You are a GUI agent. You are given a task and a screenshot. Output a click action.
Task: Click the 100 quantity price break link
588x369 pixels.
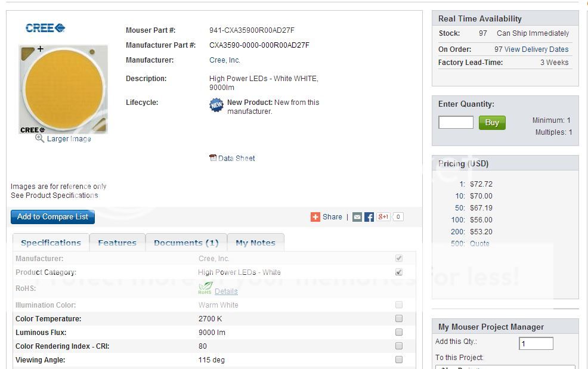458,220
